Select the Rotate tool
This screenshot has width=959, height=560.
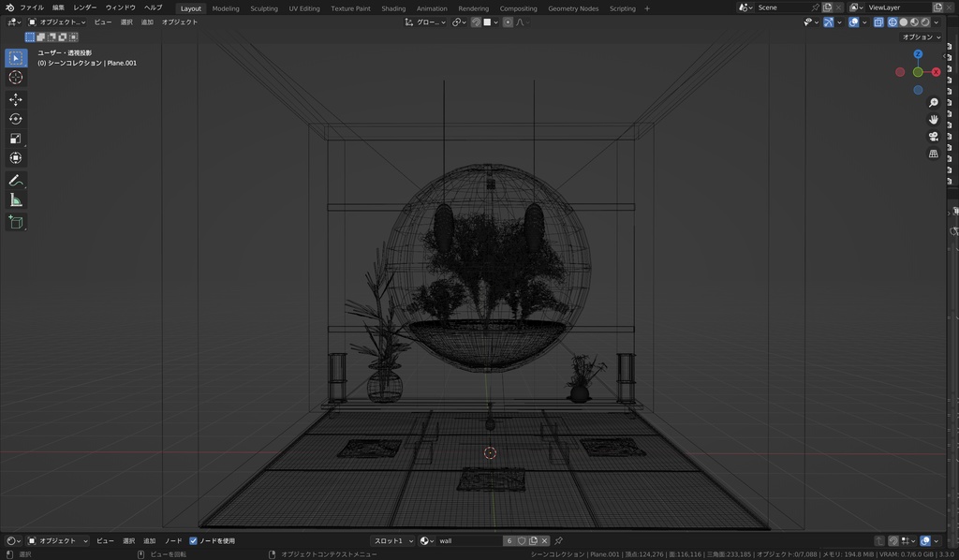16,119
